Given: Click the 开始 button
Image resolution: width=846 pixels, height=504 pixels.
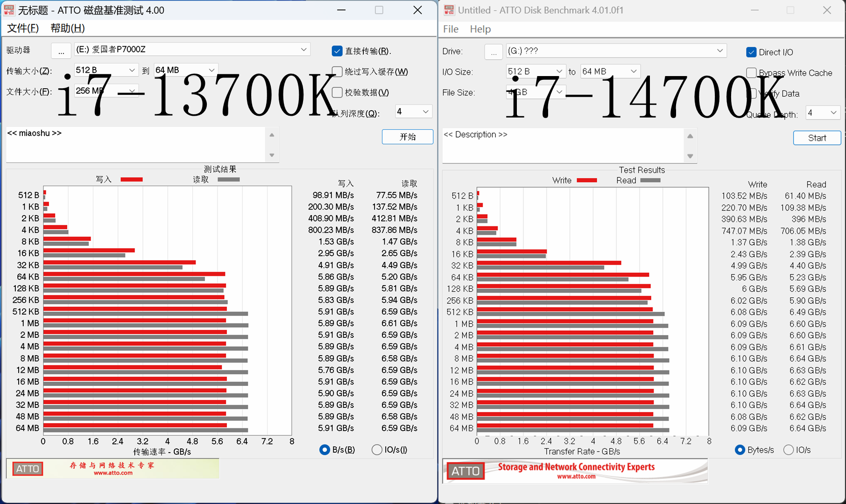Looking at the screenshot, I should coord(408,137).
